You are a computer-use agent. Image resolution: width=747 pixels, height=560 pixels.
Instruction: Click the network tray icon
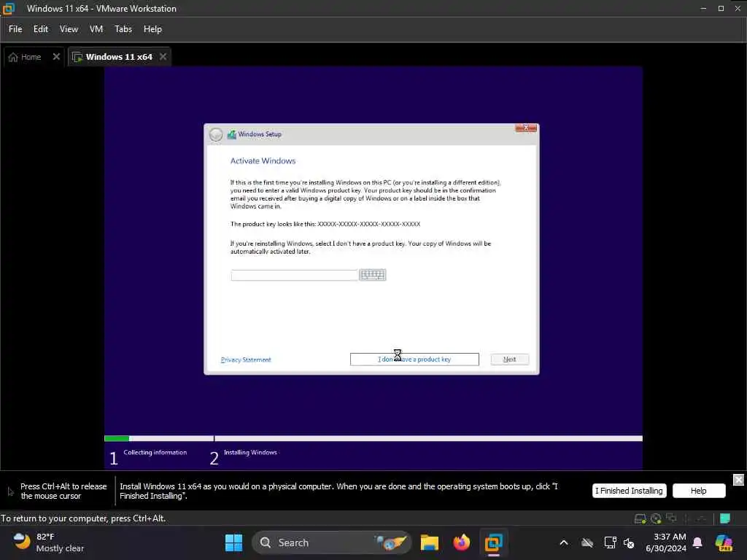click(x=610, y=542)
